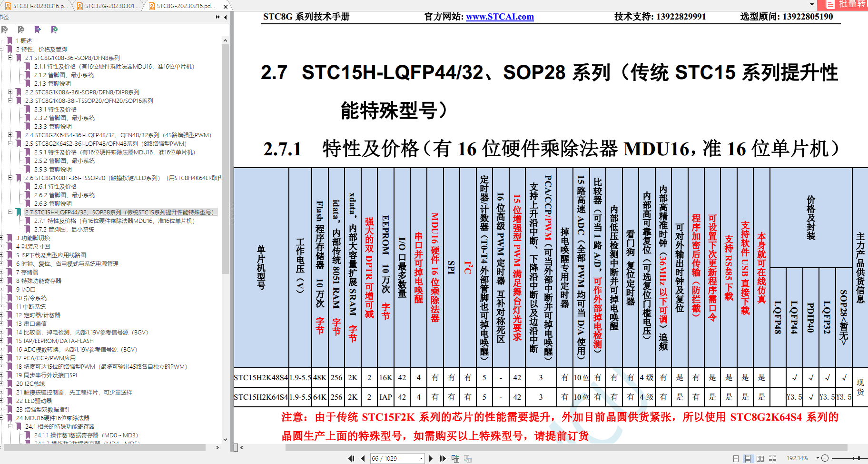Click the STC15H2K48S4 model cell in table
868x464 pixels.
tap(261, 377)
